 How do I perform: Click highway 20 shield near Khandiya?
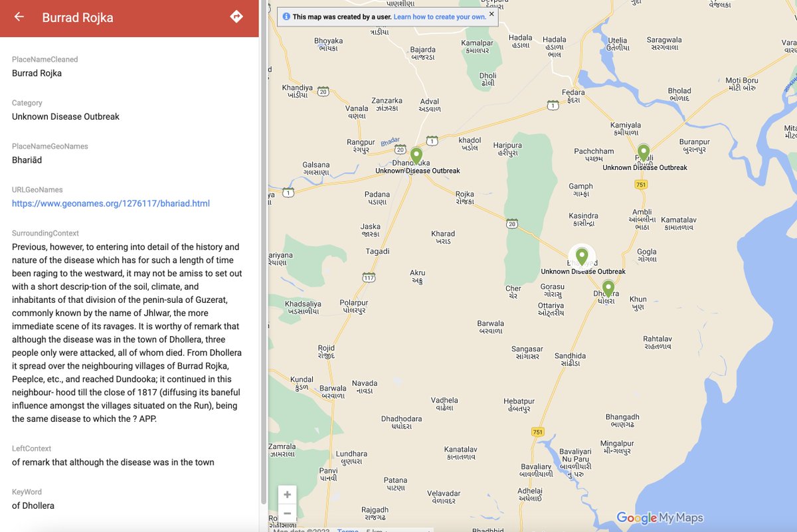(323, 90)
